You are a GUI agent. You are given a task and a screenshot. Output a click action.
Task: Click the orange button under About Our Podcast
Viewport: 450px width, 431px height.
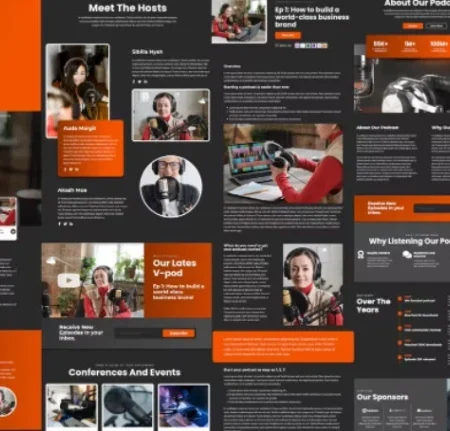pos(413,26)
